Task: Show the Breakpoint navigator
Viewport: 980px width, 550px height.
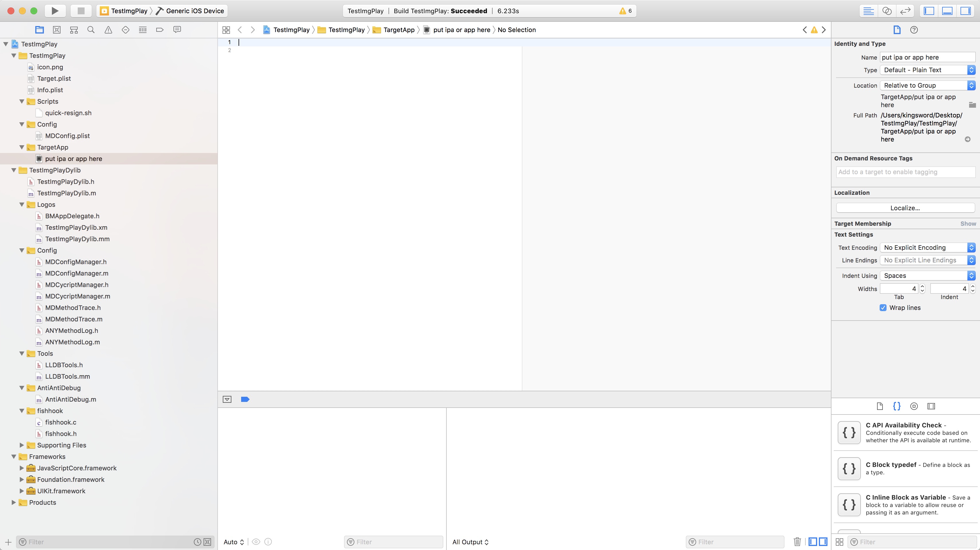Action: coord(160,30)
